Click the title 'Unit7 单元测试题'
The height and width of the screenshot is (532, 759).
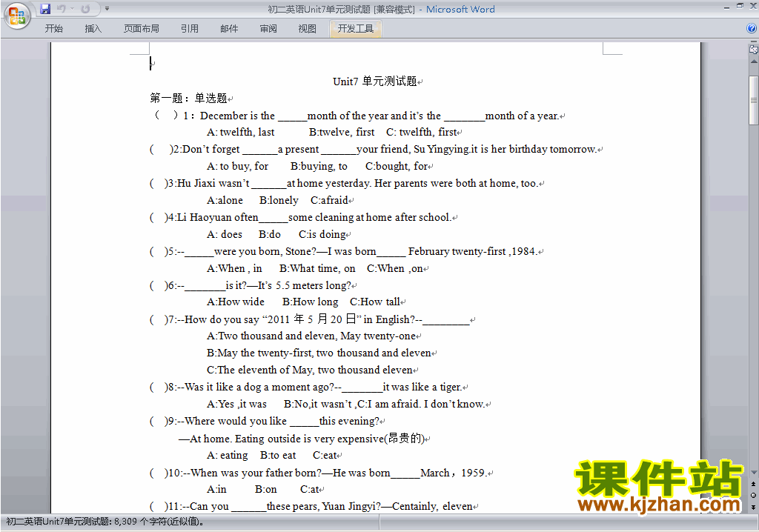click(375, 82)
